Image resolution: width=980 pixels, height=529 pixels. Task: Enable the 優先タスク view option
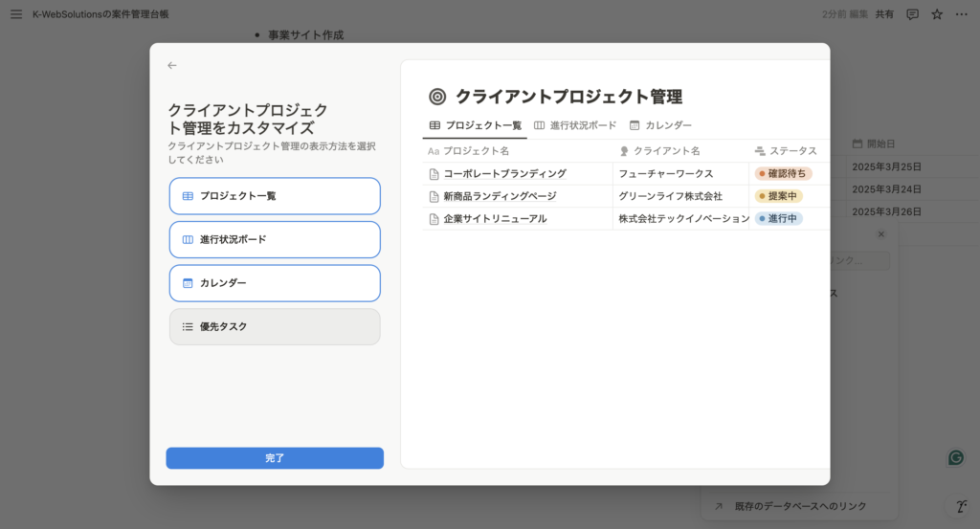tap(275, 327)
